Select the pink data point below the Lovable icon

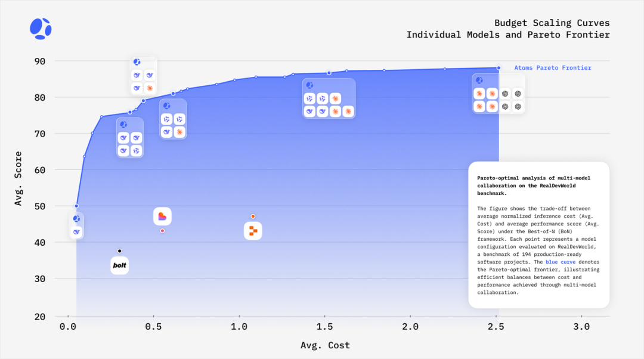pyautogui.click(x=162, y=231)
